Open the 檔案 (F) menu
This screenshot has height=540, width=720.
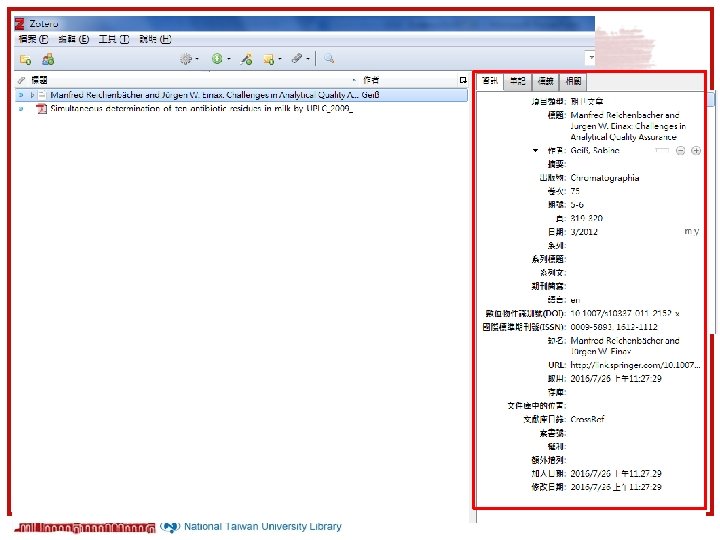tap(33, 39)
